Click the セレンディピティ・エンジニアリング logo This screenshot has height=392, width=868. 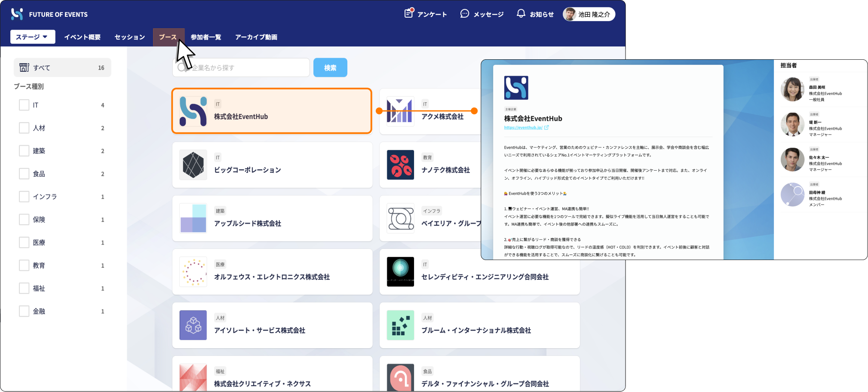[x=400, y=272]
